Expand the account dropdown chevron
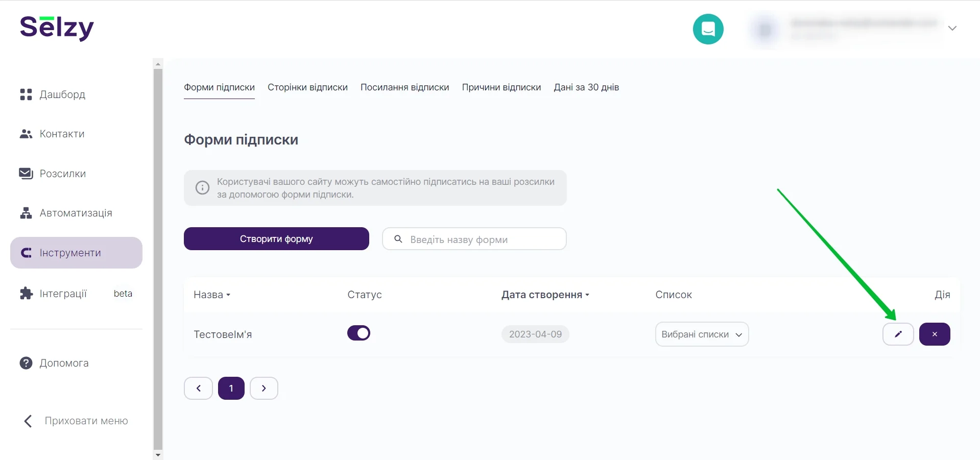This screenshot has height=460, width=980. [952, 28]
